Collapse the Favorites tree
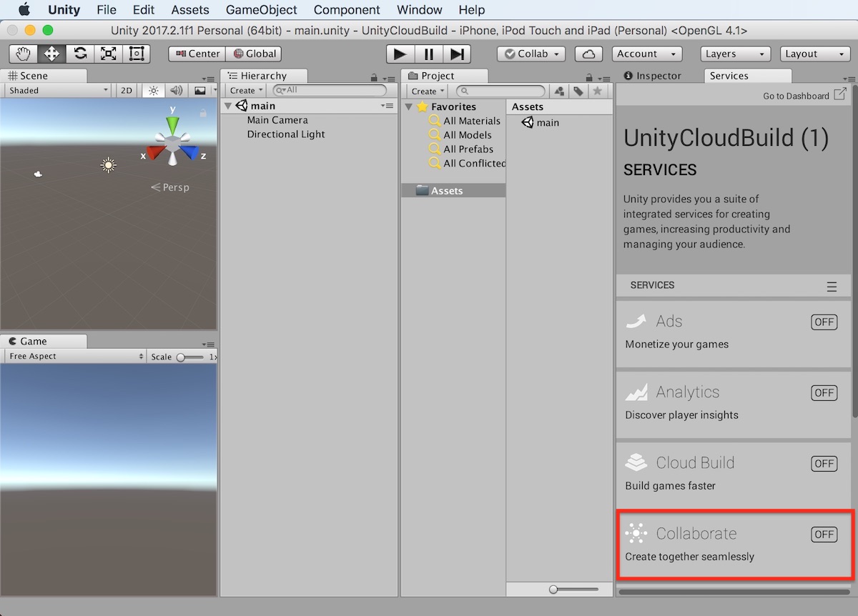This screenshot has width=858, height=616. (x=409, y=106)
